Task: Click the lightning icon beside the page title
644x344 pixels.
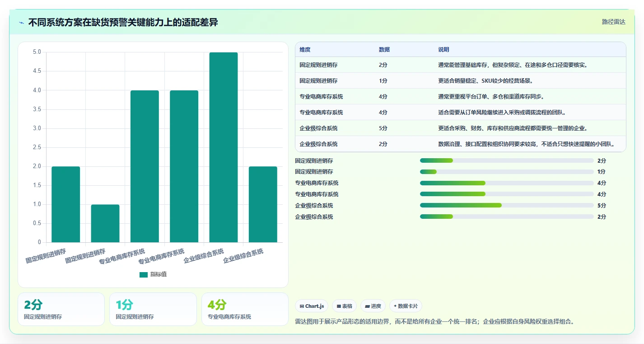Action: (x=22, y=23)
